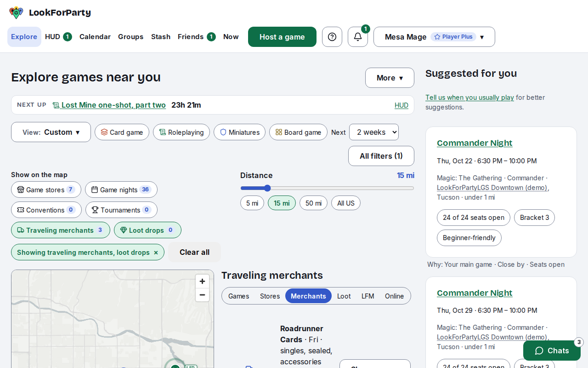Open the Chats bubble button
This screenshot has width=588, height=368.
(x=552, y=351)
